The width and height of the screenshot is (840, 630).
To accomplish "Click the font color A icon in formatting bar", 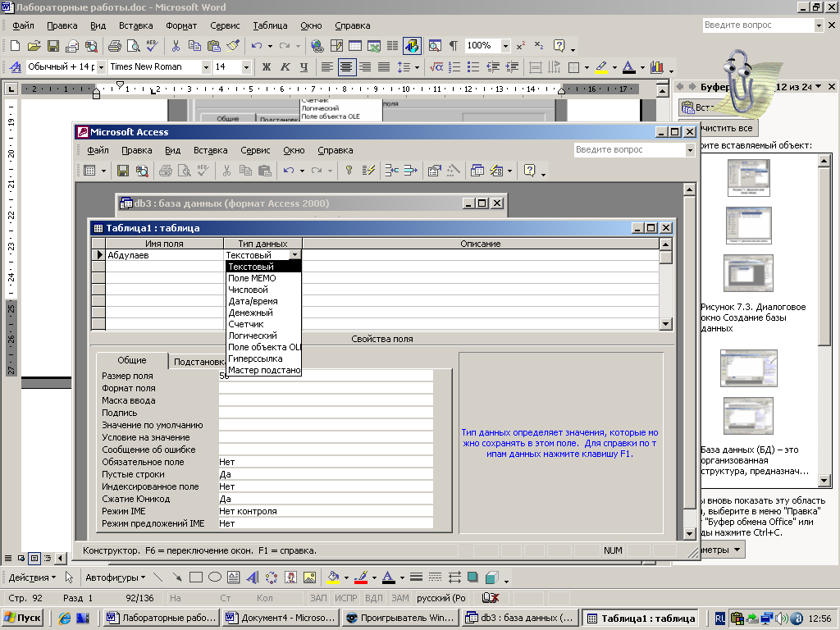I will pos(629,67).
